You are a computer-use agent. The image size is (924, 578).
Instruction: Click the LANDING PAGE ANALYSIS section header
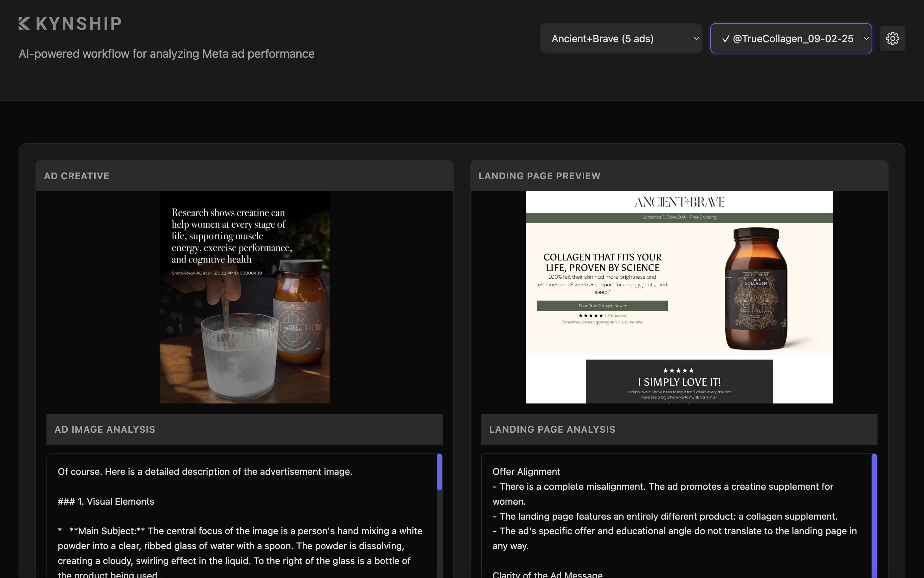coord(552,429)
